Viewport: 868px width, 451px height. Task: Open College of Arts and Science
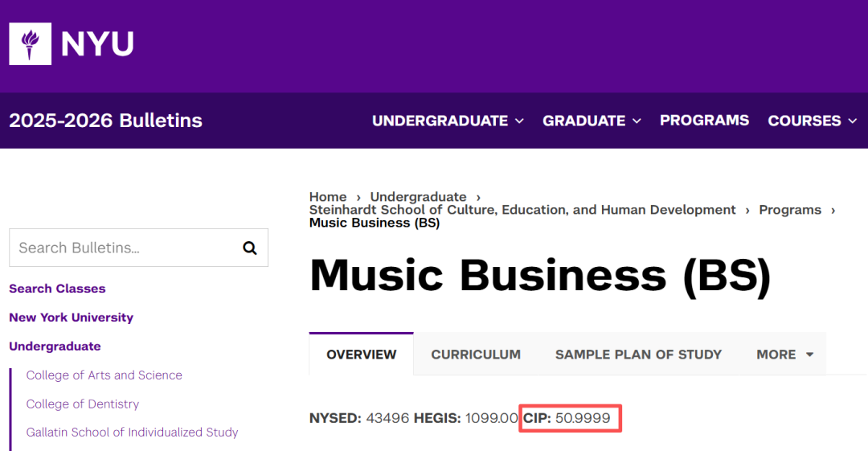[x=104, y=375]
